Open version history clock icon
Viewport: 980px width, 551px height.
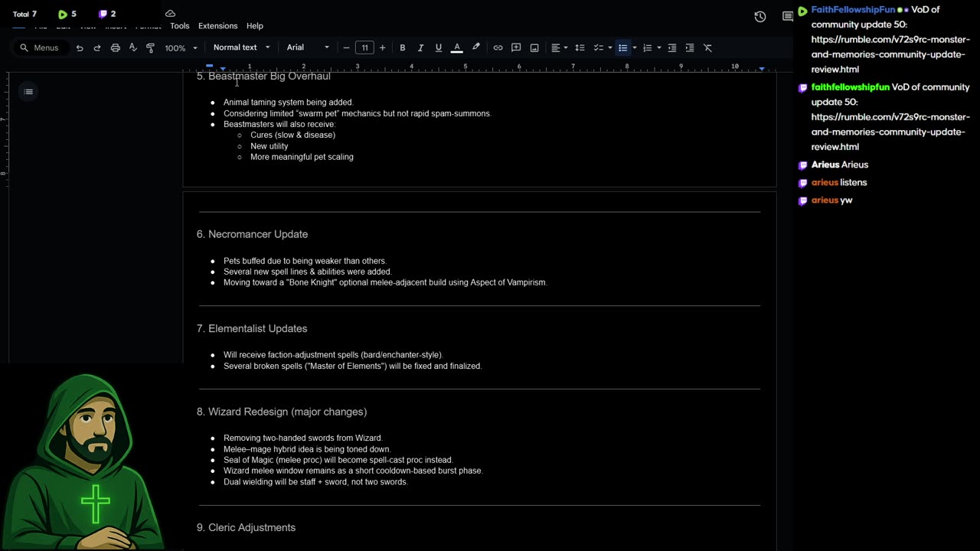click(759, 17)
